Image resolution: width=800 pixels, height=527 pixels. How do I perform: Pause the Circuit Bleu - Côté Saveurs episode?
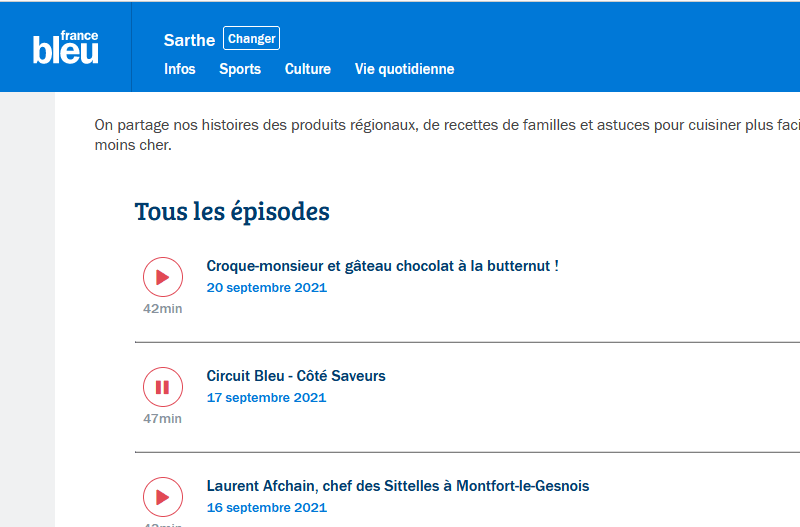tap(163, 387)
